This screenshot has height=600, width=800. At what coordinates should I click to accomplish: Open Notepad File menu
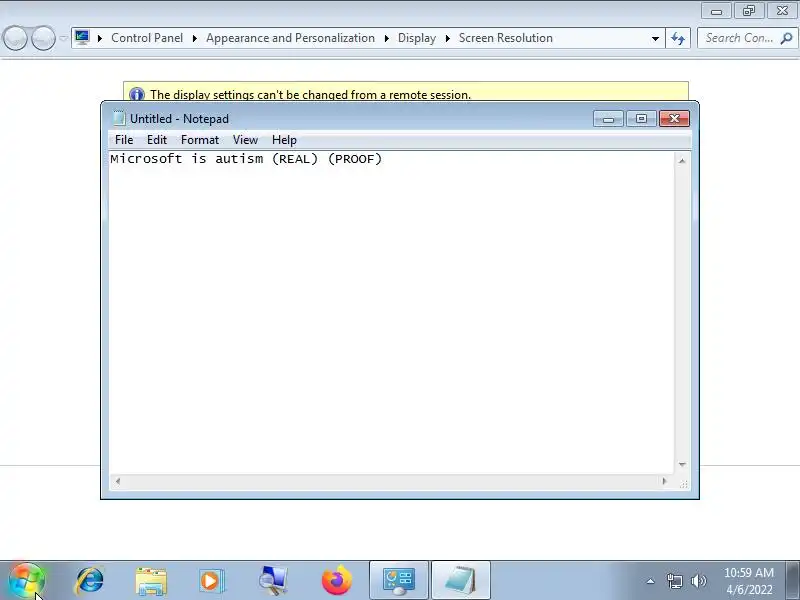pyautogui.click(x=124, y=140)
